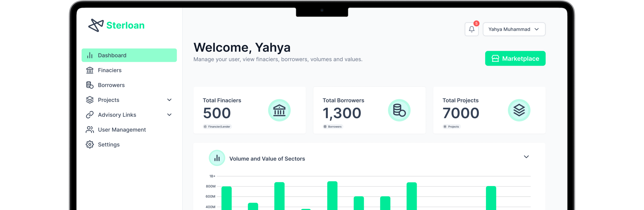Click the Settings gear icon in sidebar
644x210 pixels.
click(90, 145)
